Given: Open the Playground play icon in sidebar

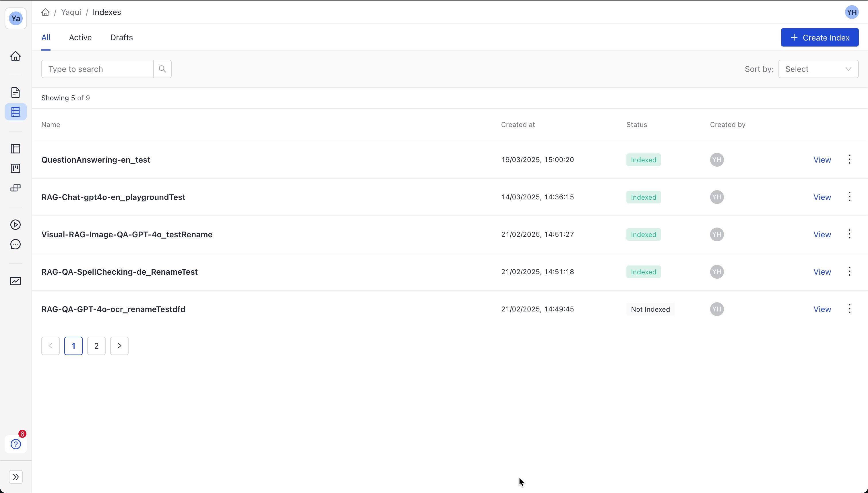Looking at the screenshot, I should (15, 225).
